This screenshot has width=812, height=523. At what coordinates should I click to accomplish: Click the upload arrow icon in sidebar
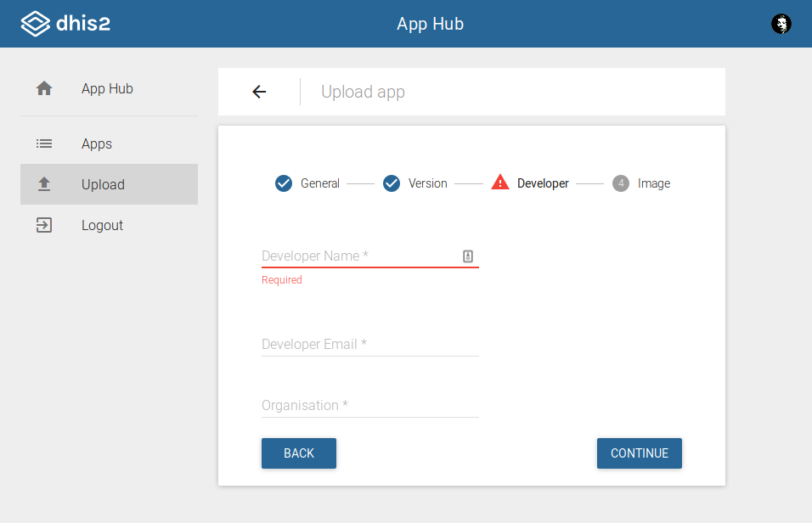pyautogui.click(x=44, y=184)
